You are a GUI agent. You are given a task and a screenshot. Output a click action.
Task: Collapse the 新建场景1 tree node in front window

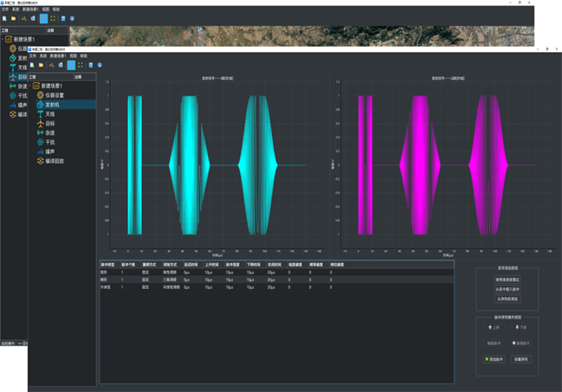[30, 86]
